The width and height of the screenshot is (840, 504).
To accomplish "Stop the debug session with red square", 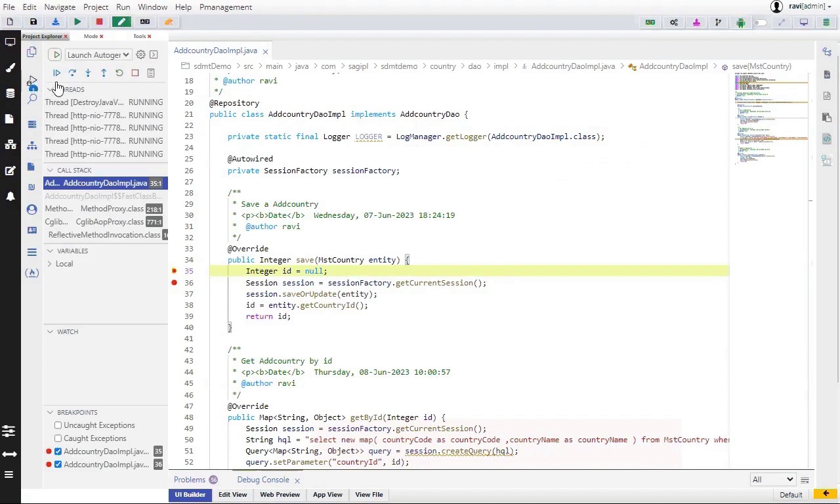I will click(x=135, y=73).
